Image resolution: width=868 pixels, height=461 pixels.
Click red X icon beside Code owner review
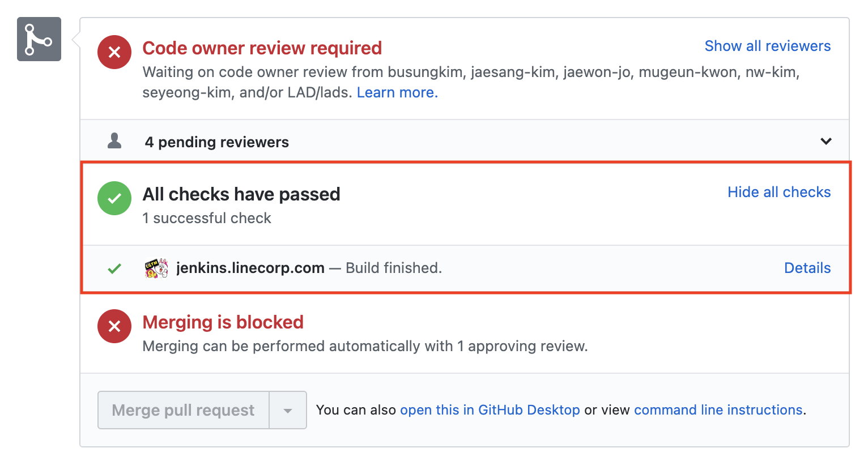114,52
